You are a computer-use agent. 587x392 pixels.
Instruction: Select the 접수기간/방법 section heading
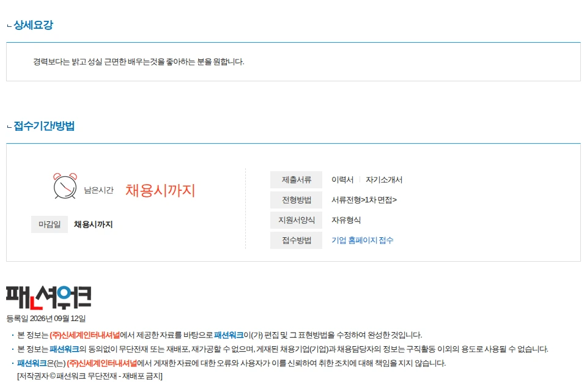44,126
